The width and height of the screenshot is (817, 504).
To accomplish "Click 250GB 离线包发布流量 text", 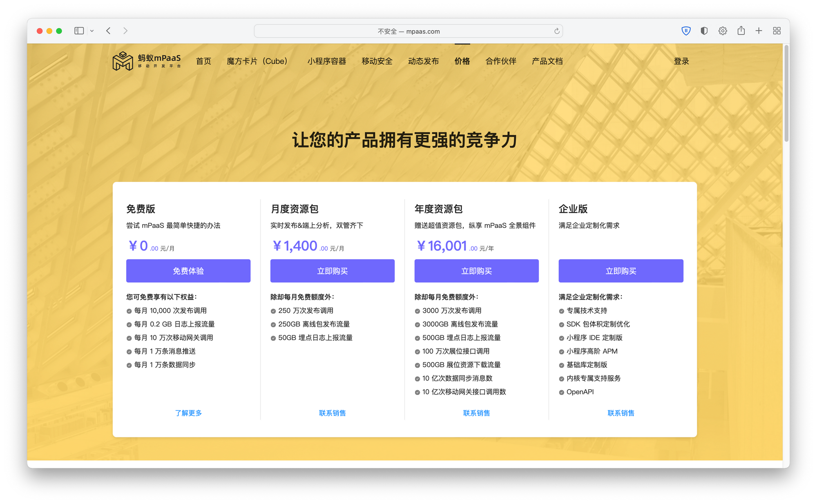I will tap(314, 324).
